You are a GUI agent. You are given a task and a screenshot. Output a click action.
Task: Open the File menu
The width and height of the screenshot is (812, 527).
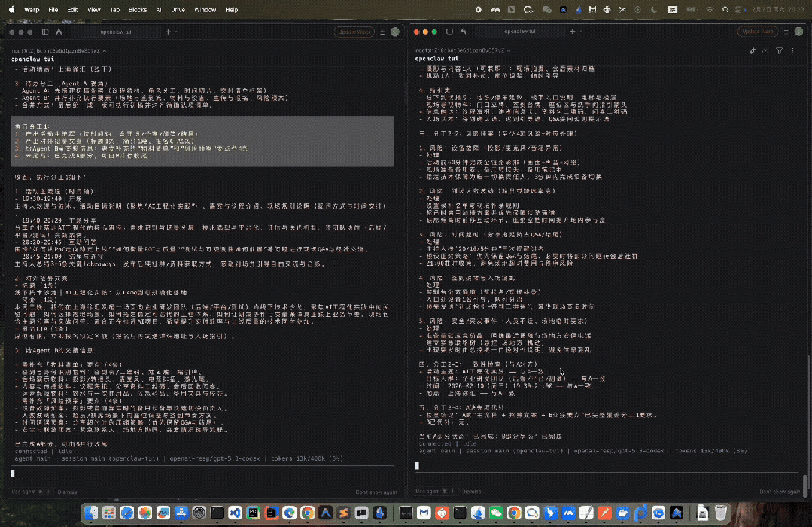53,9
